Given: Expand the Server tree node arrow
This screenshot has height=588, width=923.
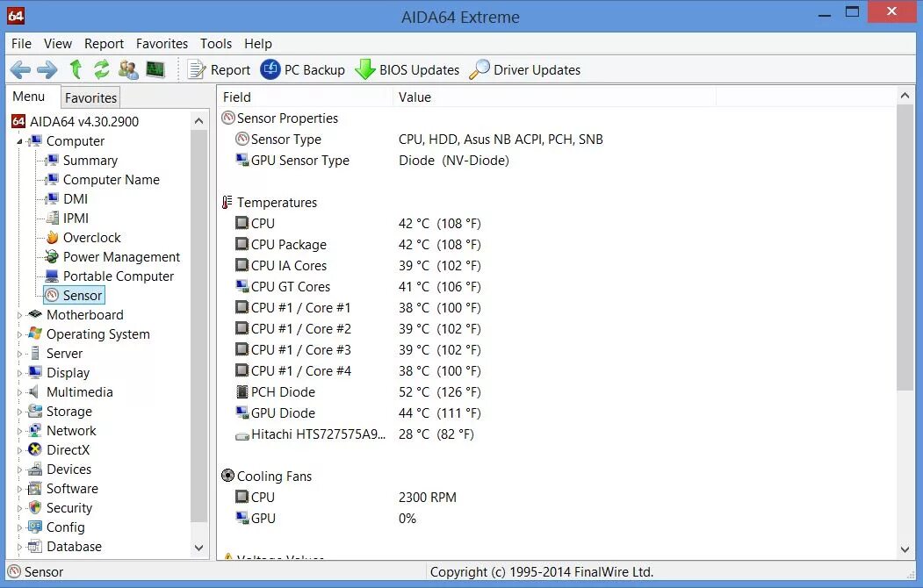Looking at the screenshot, I should 19,354.
